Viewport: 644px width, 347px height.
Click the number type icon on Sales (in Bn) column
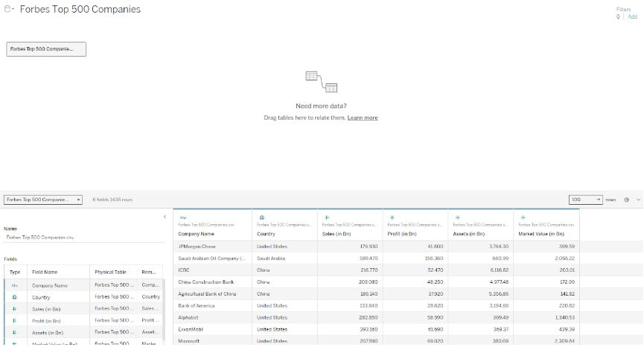327,217
